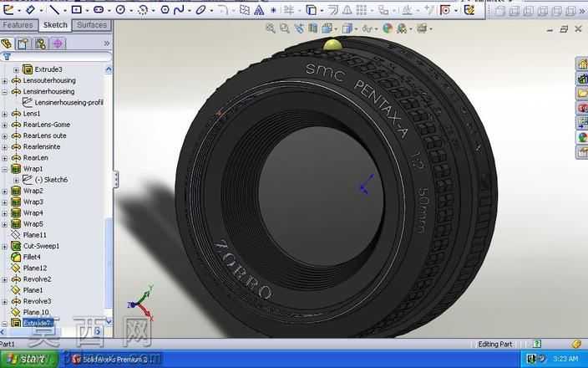Toggle the Section View icon
Image resolution: width=588 pixels, height=368 pixels.
(x=313, y=28)
